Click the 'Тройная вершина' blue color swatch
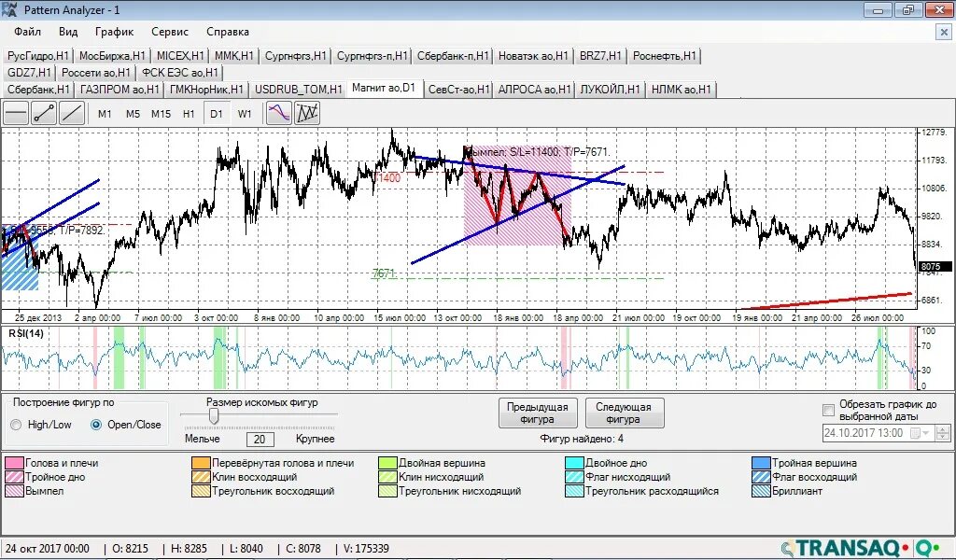Viewport: 956px width, 560px height. [762, 463]
